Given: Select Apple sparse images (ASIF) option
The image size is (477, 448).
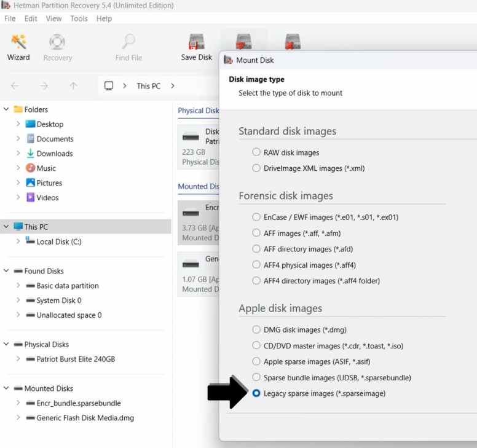Looking at the screenshot, I should click(256, 361).
